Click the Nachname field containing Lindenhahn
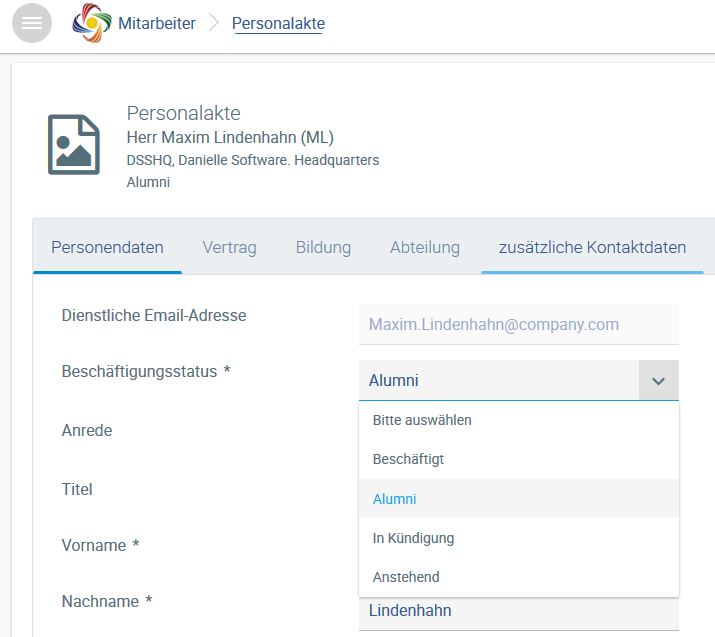This screenshot has height=637, width=715. [519, 611]
